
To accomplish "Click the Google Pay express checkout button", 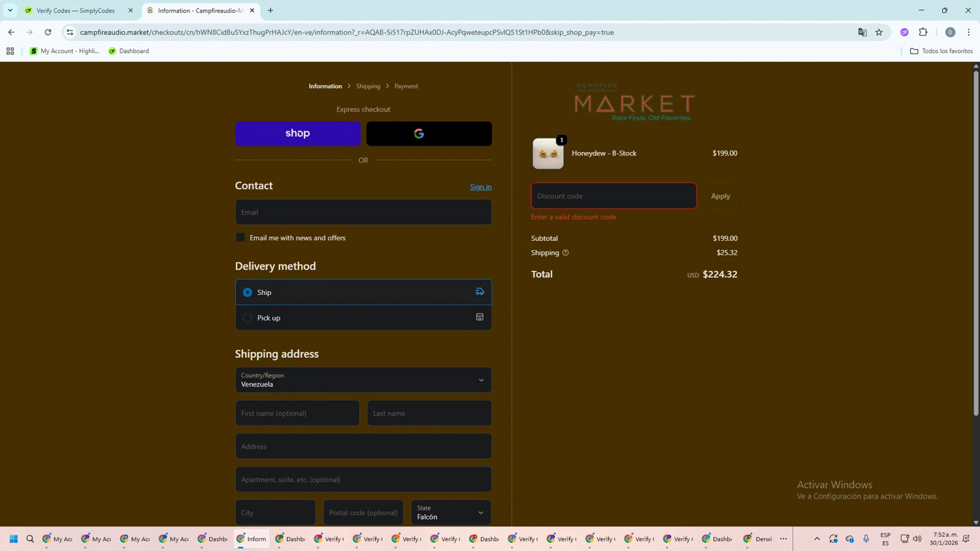I will click(429, 133).
